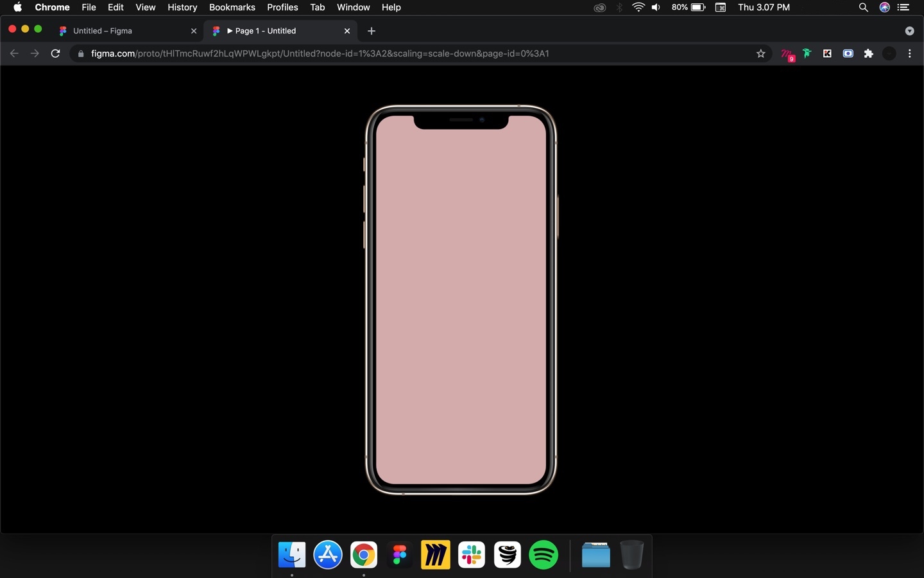Open the red extension with badge
Image resolution: width=924 pixels, height=578 pixels.
click(787, 55)
